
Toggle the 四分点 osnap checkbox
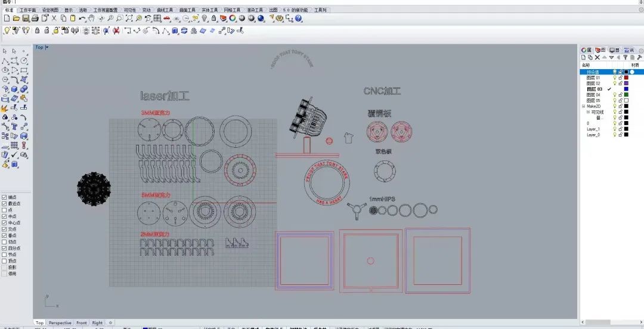point(5,249)
